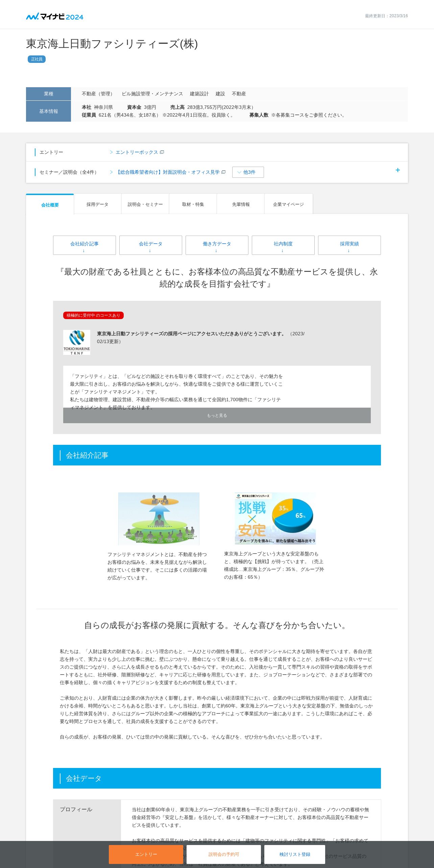Open the 取材・特集 tab

(193, 204)
